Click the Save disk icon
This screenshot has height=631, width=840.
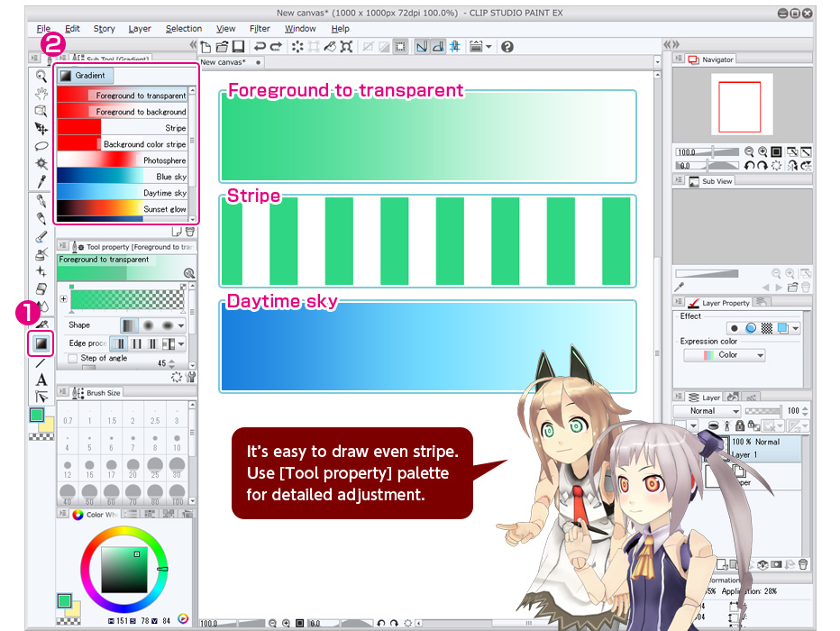click(238, 47)
